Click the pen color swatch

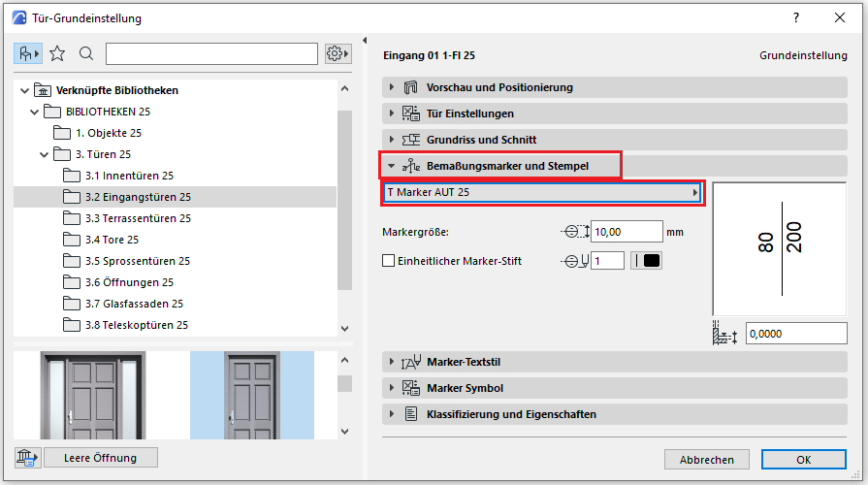(647, 261)
